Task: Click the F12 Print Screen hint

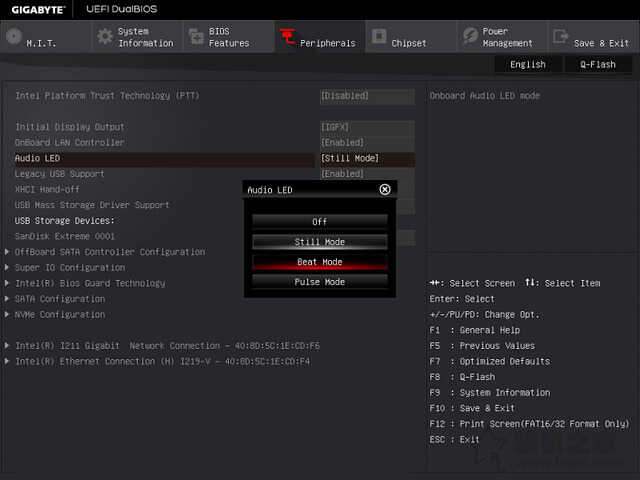Action: [529, 424]
